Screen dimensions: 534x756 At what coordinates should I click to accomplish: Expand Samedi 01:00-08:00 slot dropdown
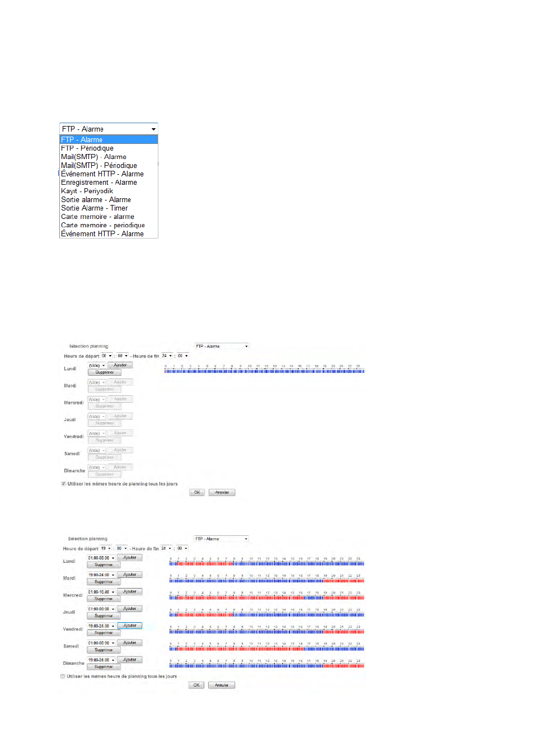pos(101,643)
